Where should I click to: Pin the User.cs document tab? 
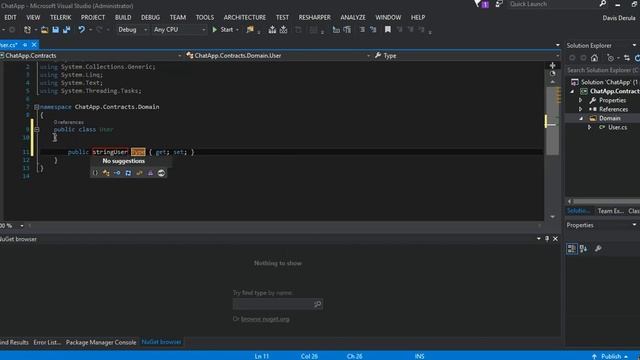25,44
